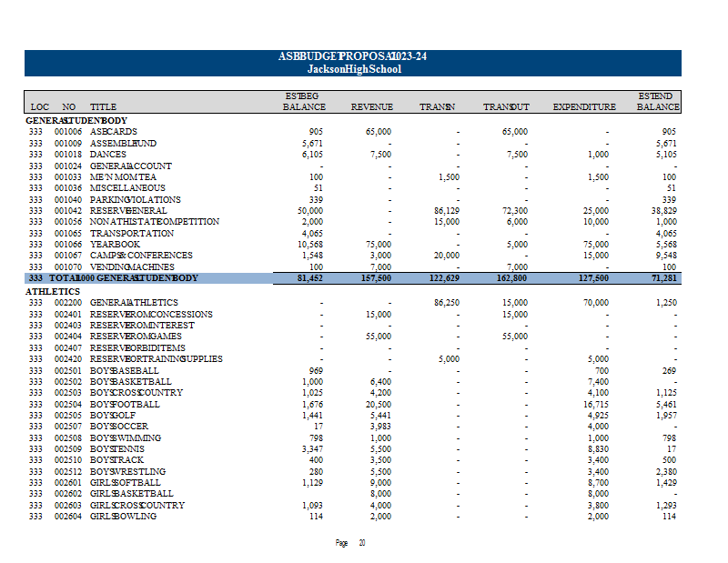Click the BOYS TRACK row title
This screenshot has height=563, width=728.
point(116,460)
